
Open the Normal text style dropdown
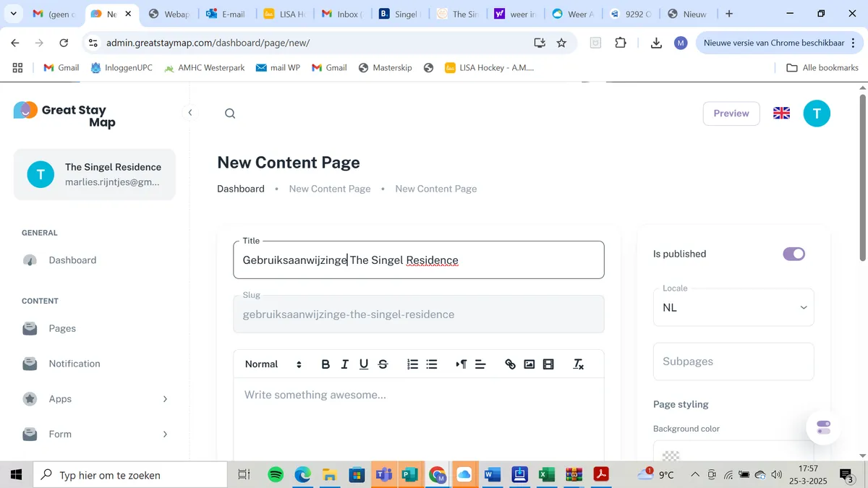click(273, 364)
